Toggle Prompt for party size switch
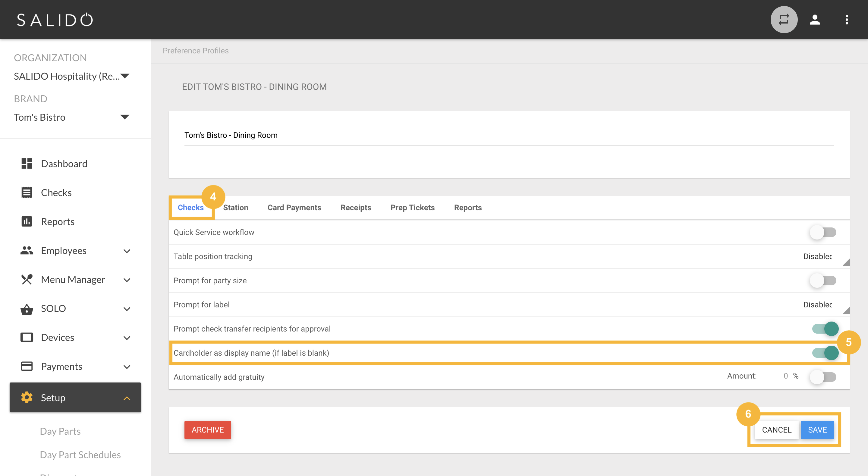This screenshot has height=476, width=868. 823,280
